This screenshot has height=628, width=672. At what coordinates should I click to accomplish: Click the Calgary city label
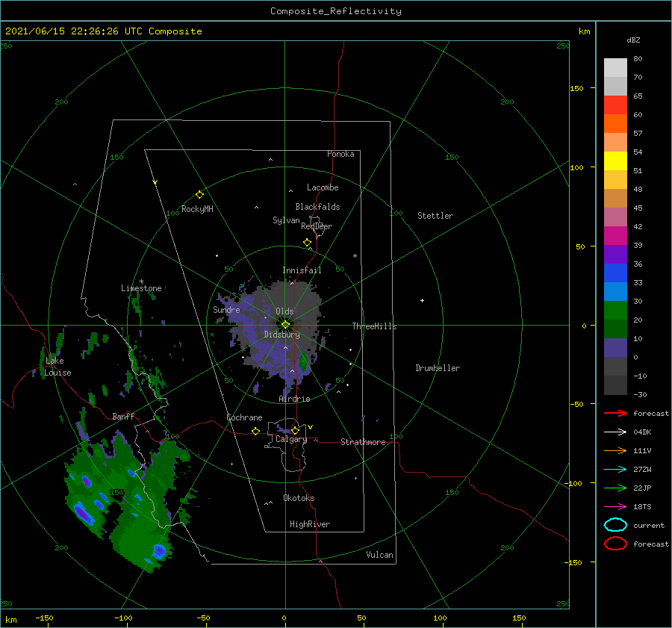point(291,439)
